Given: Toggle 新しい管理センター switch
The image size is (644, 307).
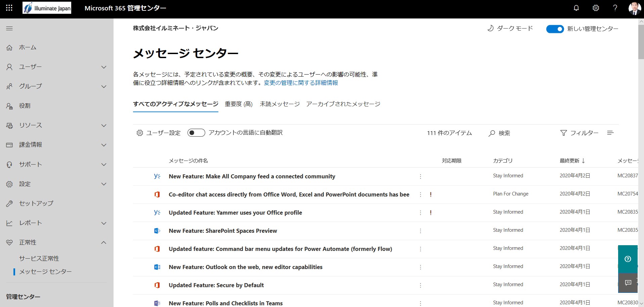Looking at the screenshot, I should coord(555,29).
